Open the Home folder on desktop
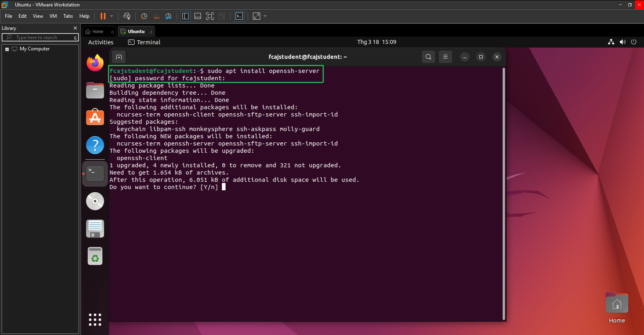Viewport: 644px width, 335px height. pos(617,308)
